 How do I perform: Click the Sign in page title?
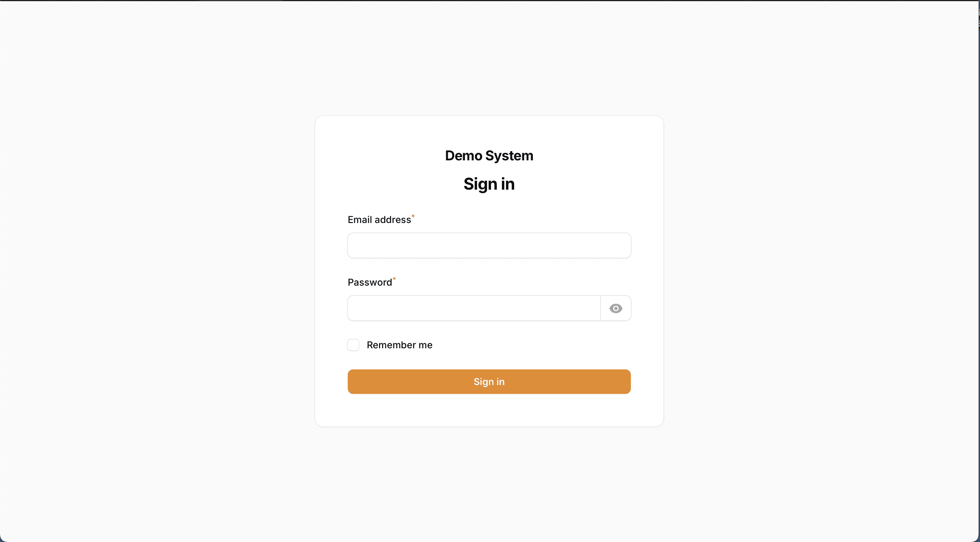click(489, 184)
